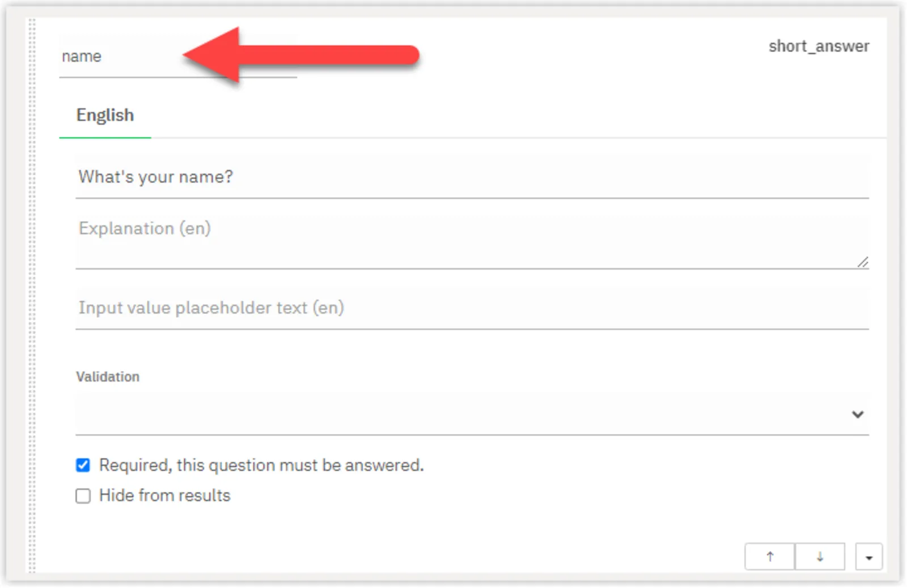Enable Hide from results
907x588 pixels.
83,496
